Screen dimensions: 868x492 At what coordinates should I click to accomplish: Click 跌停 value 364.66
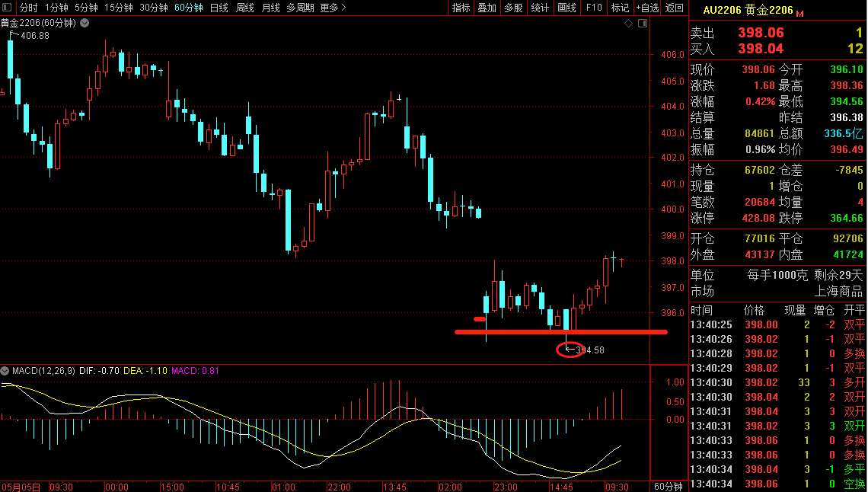847,219
